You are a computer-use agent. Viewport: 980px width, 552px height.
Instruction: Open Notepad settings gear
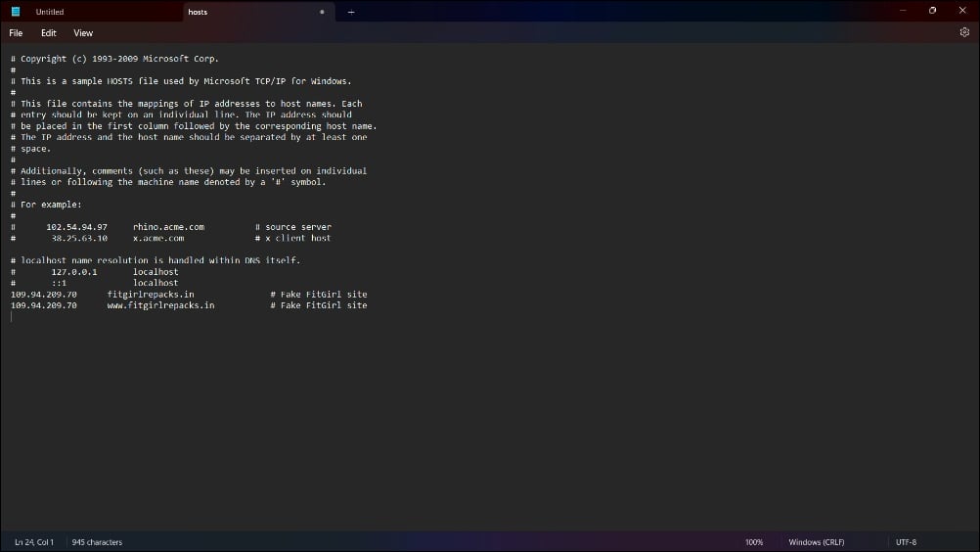(x=964, y=32)
